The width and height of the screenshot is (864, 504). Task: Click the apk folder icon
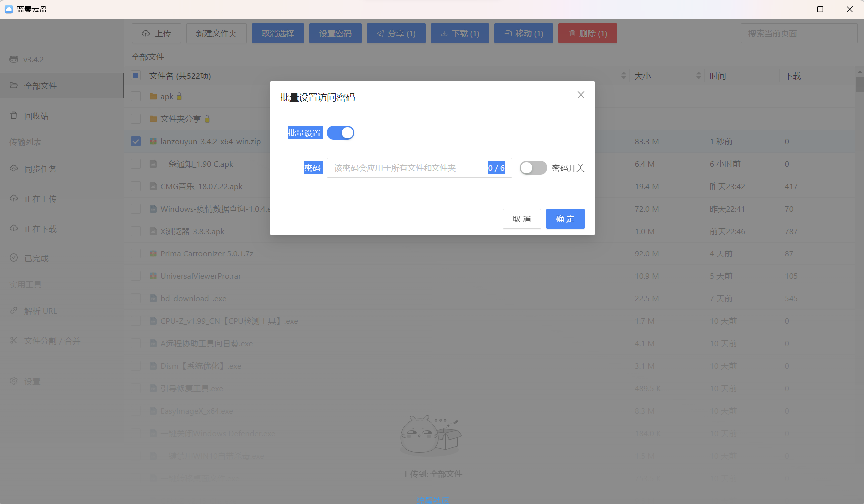[x=153, y=96]
